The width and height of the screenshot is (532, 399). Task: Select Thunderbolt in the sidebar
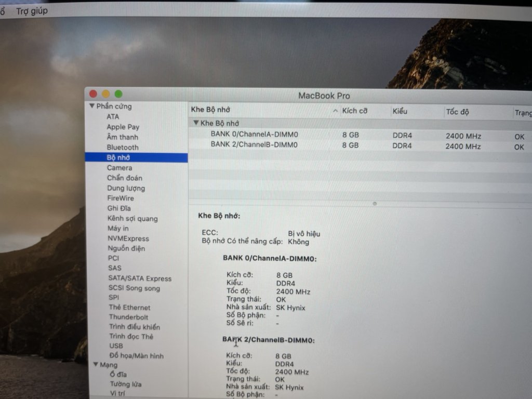(x=129, y=317)
